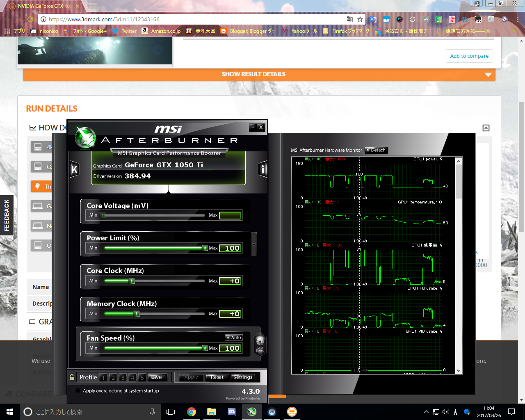This screenshot has width=525, height=420.
Task: Open Discord from the taskbar
Action: (232, 412)
